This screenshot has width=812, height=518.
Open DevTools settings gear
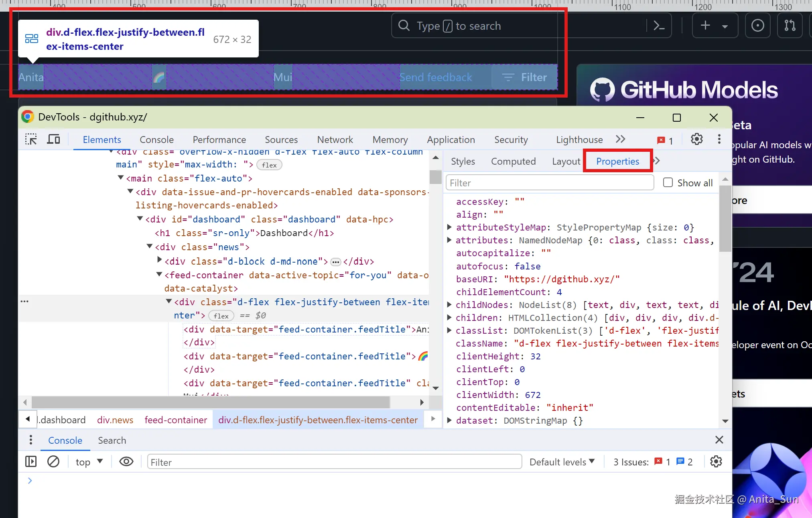coord(696,139)
